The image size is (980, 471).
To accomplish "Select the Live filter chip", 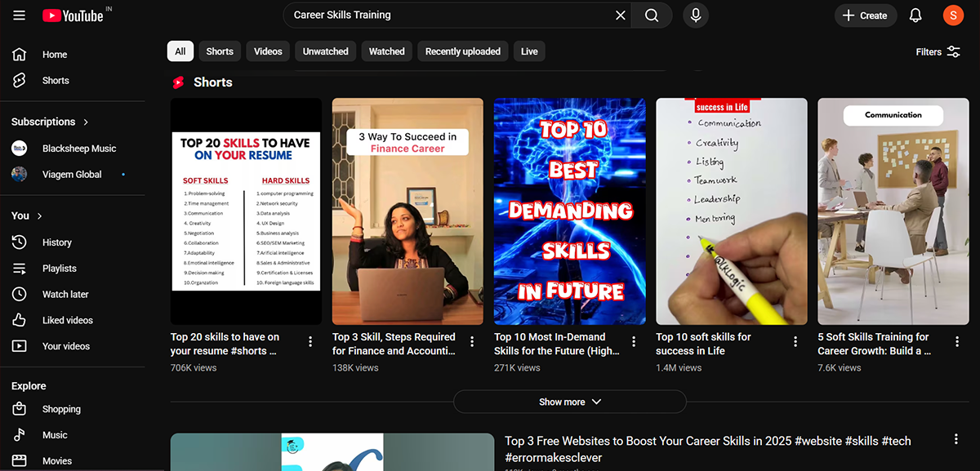I will coord(530,51).
